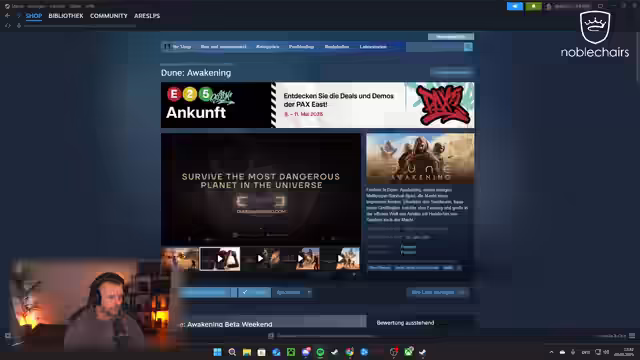This screenshot has height=360, width=640.
Task: Open the Xbox app taskbar icon
Action: point(409,352)
